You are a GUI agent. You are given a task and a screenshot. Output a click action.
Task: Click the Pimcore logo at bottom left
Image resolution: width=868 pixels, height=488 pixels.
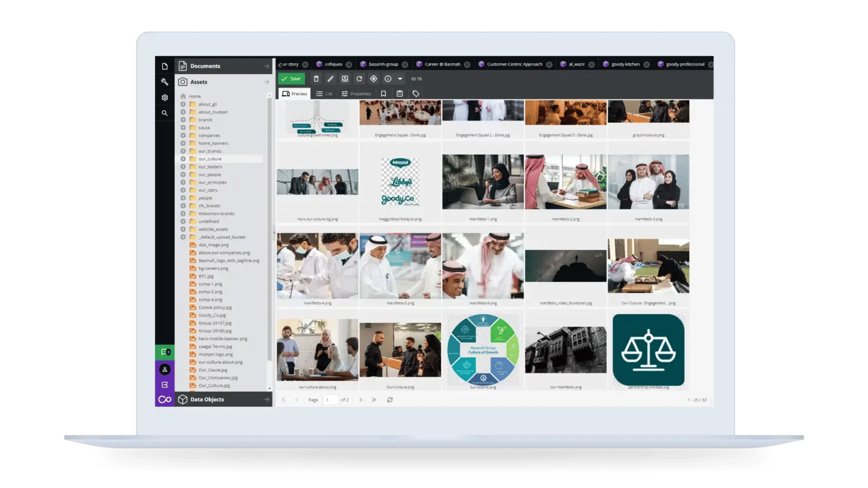163,398
